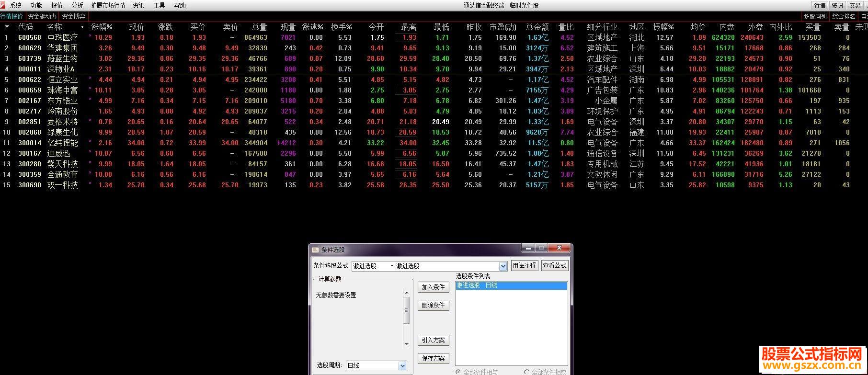868x375 pixels.
Task: Click the dot marker beside 名称 header
Action: point(82,27)
